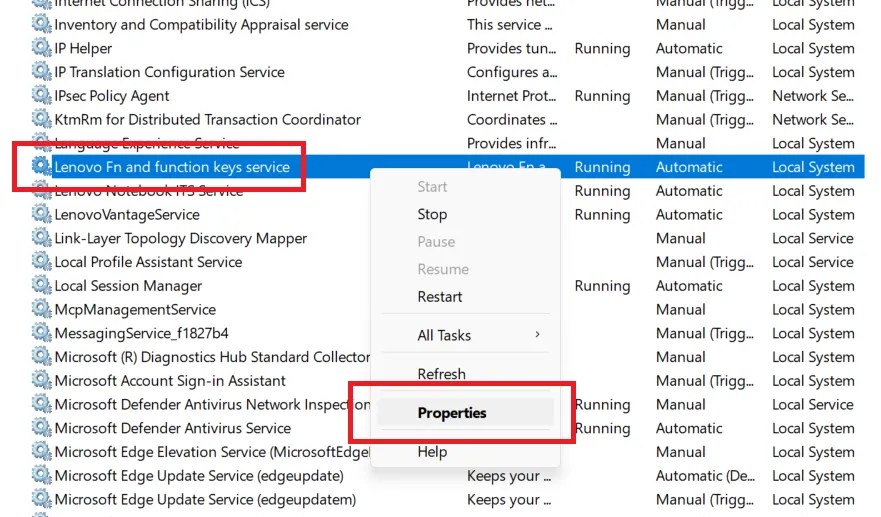Select KtmRm for Distributed Transaction Coordinator
This screenshot has width=881, height=517.
tap(207, 119)
